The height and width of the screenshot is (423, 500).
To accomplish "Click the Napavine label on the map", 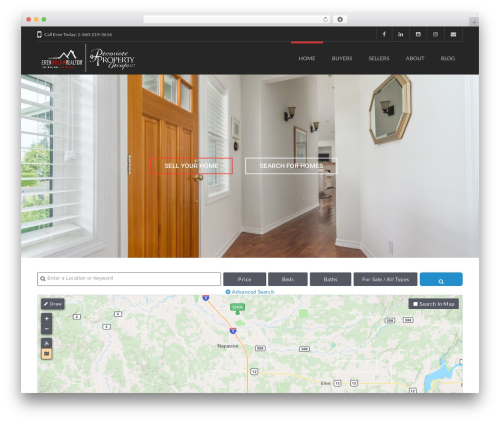I will tap(228, 346).
